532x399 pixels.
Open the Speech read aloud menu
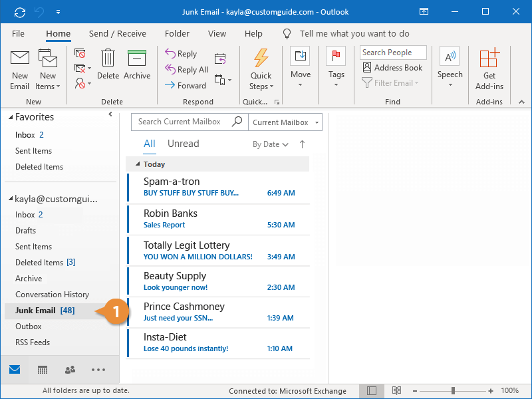click(x=450, y=67)
